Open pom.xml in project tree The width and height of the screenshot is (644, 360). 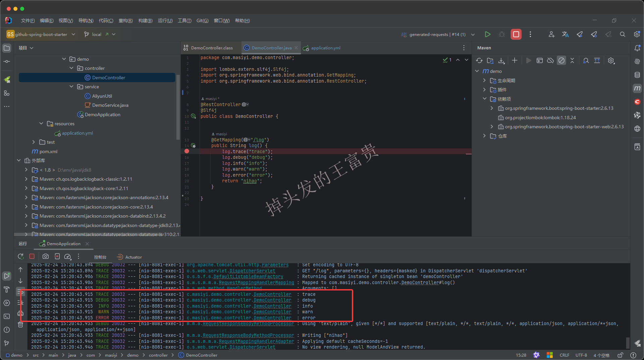(x=48, y=151)
